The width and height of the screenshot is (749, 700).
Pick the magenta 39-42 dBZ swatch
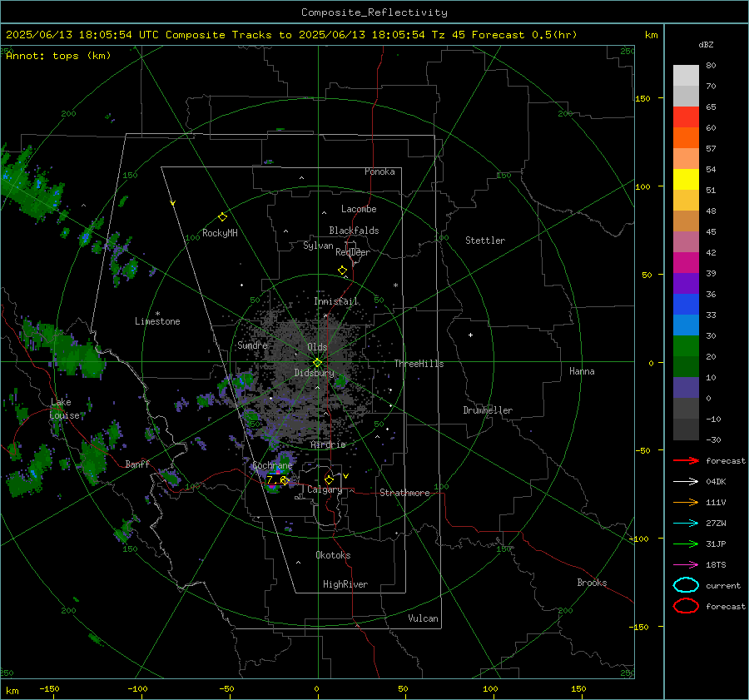[x=686, y=263]
